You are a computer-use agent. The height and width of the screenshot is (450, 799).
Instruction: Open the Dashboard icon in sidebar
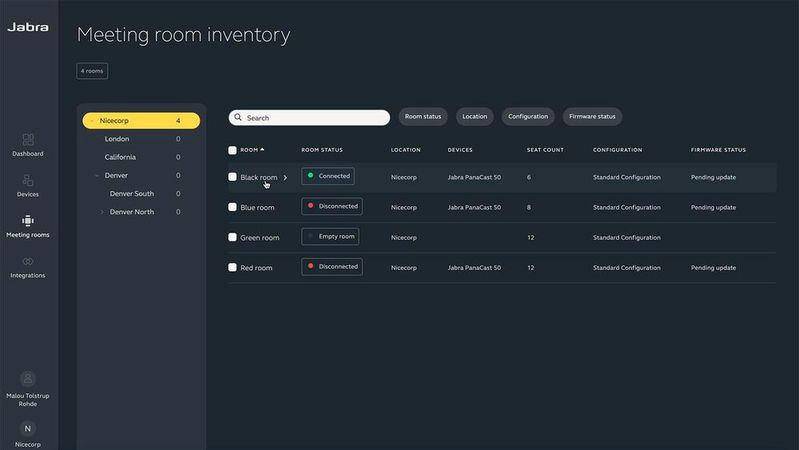(28, 139)
